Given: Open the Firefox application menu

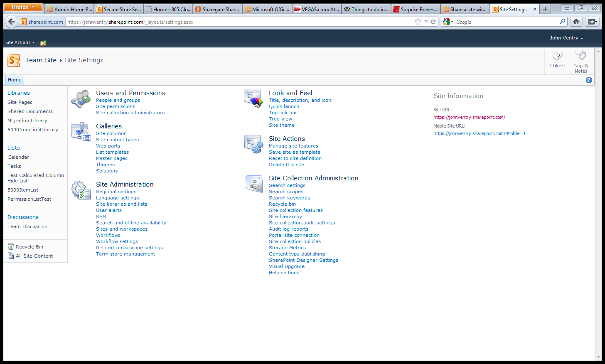Looking at the screenshot, I should click(x=23, y=7).
